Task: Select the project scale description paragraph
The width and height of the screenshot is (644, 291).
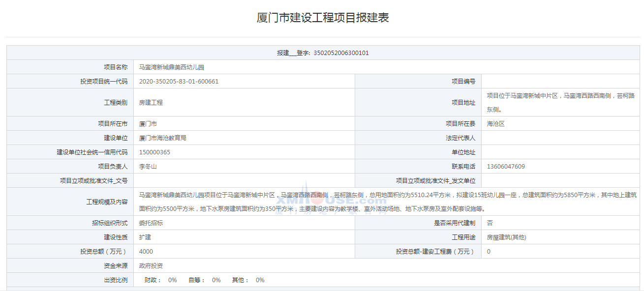Action: (x=388, y=202)
